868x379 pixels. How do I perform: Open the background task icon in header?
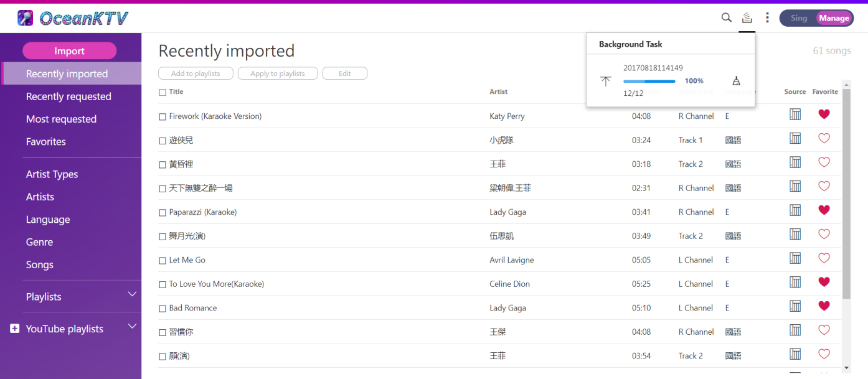(747, 18)
